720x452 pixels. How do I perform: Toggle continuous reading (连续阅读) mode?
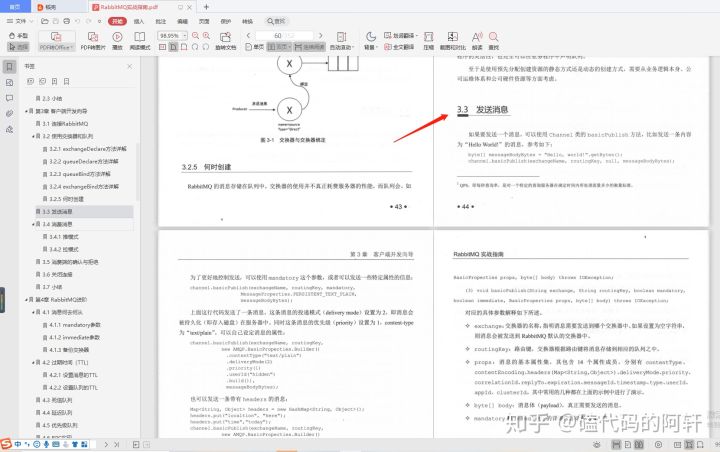point(309,47)
